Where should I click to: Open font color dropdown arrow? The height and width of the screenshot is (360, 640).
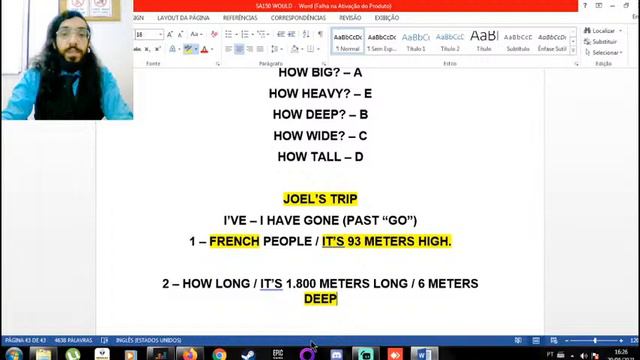[212, 49]
